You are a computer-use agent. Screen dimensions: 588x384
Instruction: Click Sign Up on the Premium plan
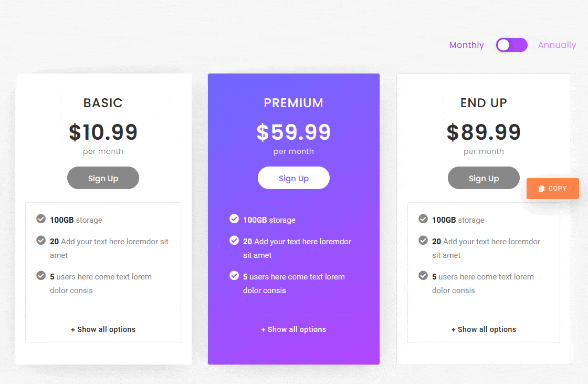293,178
